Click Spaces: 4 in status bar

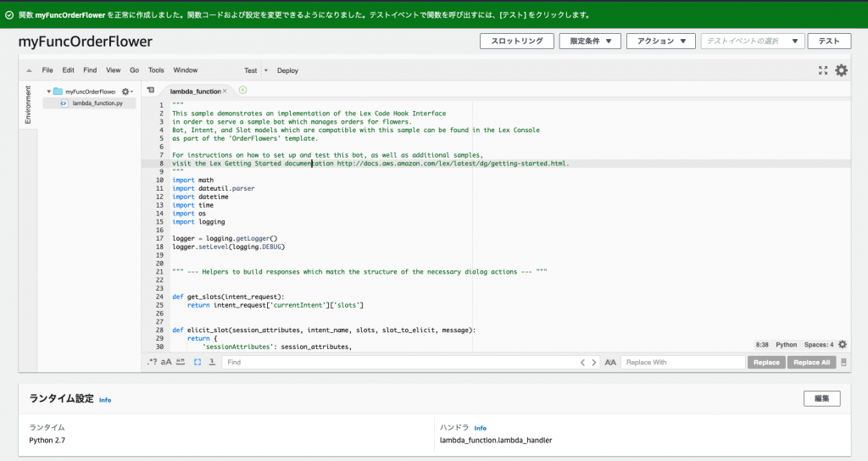pos(819,344)
